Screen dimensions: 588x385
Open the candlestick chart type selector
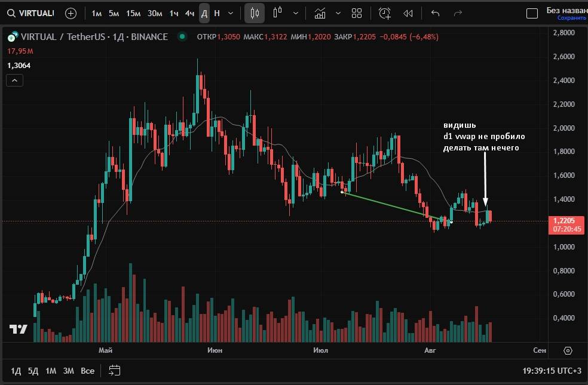coord(255,13)
